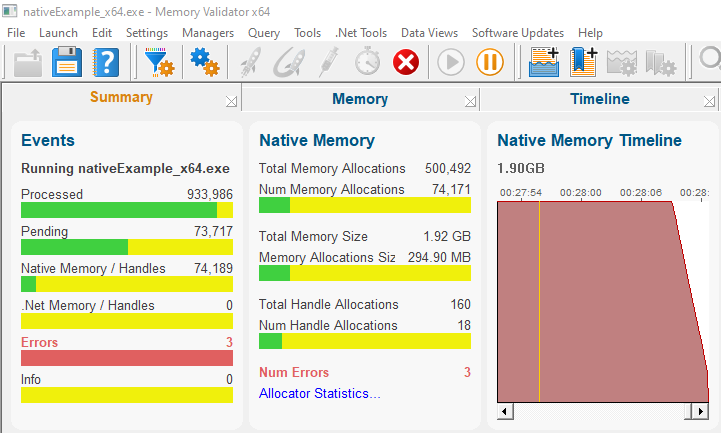
Task: Click the 294.90 MB allocations size value
Action: (439, 257)
